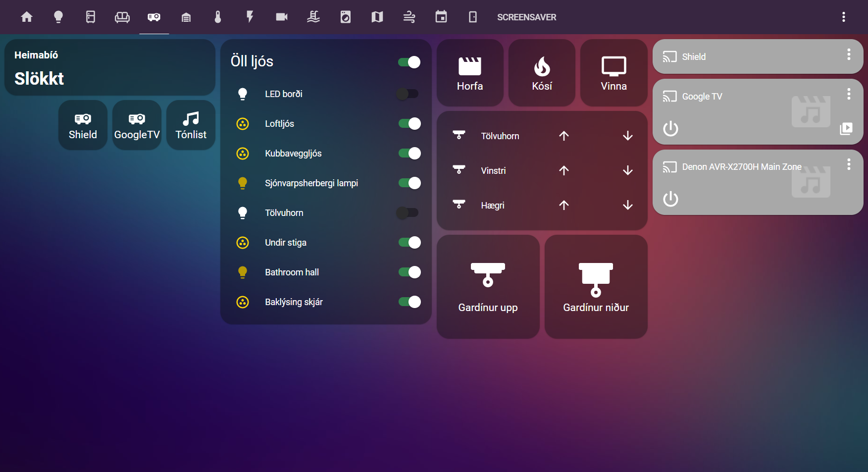The image size is (868, 472).
Task: Activate the Horfa scene
Action: pos(470,73)
